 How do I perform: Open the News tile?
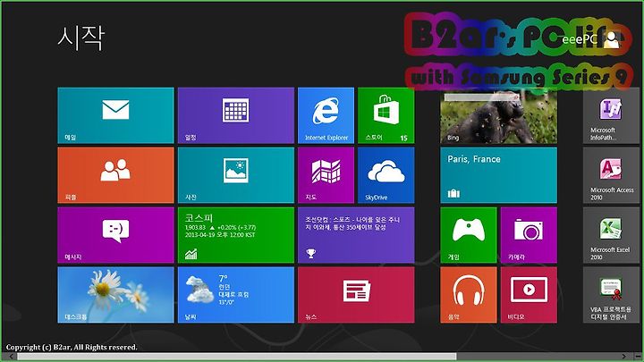(356, 295)
